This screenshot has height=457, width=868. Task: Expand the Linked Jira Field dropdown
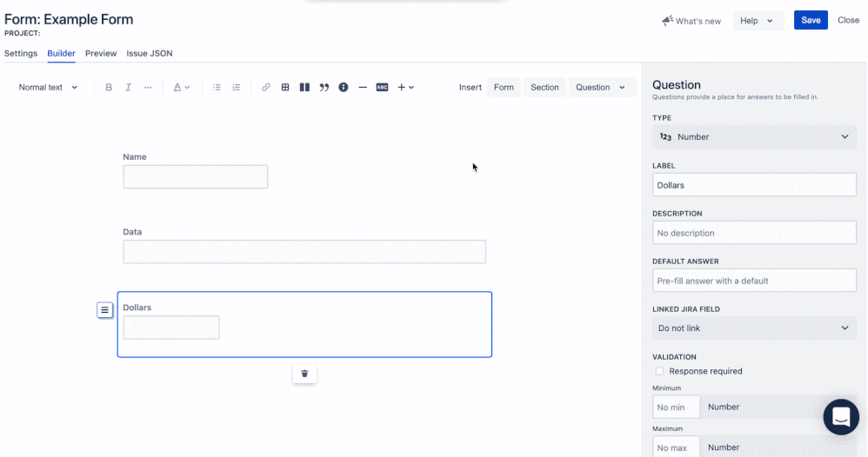click(x=754, y=328)
